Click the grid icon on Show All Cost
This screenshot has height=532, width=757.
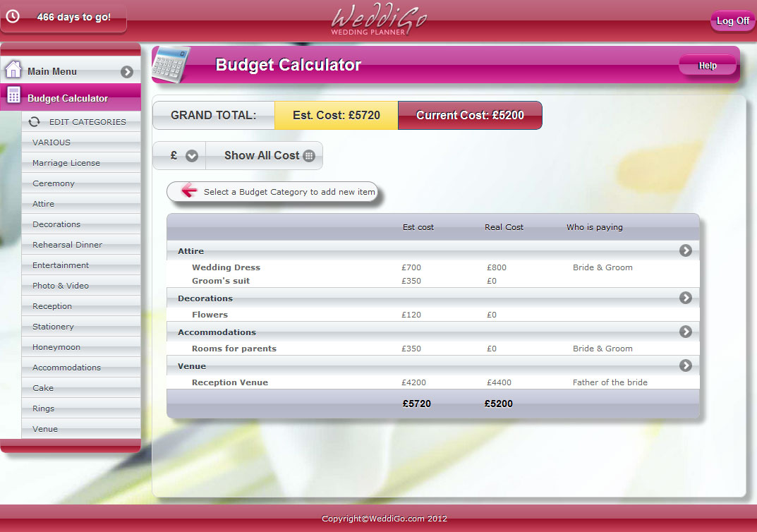pos(309,155)
